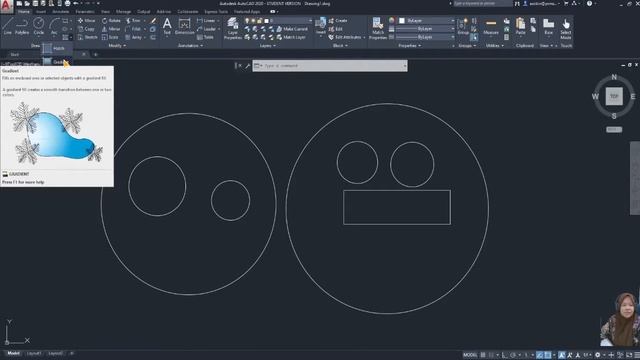Click the TOP face of ViewCube

click(614, 96)
